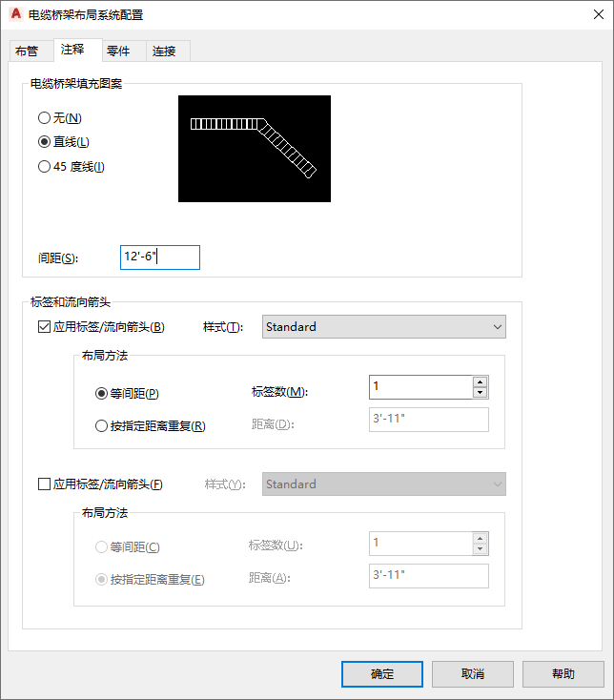
Task: Select the 无(N) fill pattern option
Action: coord(60,118)
